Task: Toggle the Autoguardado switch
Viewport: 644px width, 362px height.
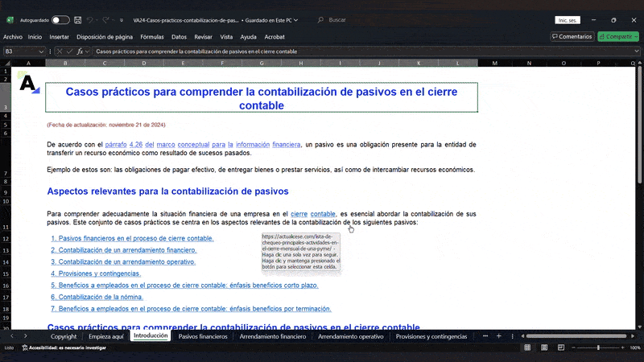Action: click(x=60, y=19)
